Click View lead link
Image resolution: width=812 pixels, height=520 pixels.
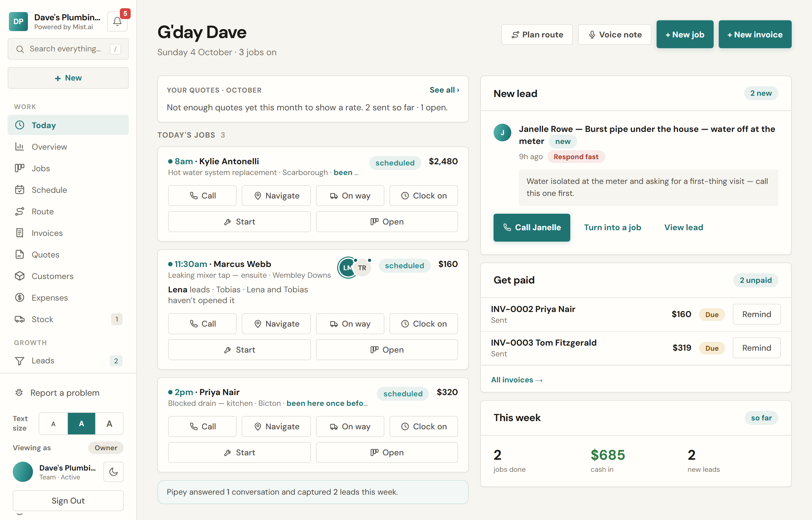coord(684,228)
